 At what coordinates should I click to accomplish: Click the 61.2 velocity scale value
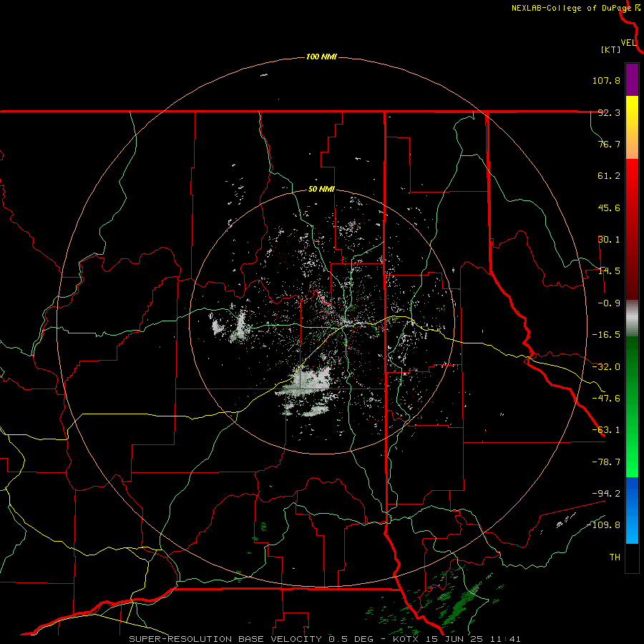(609, 176)
